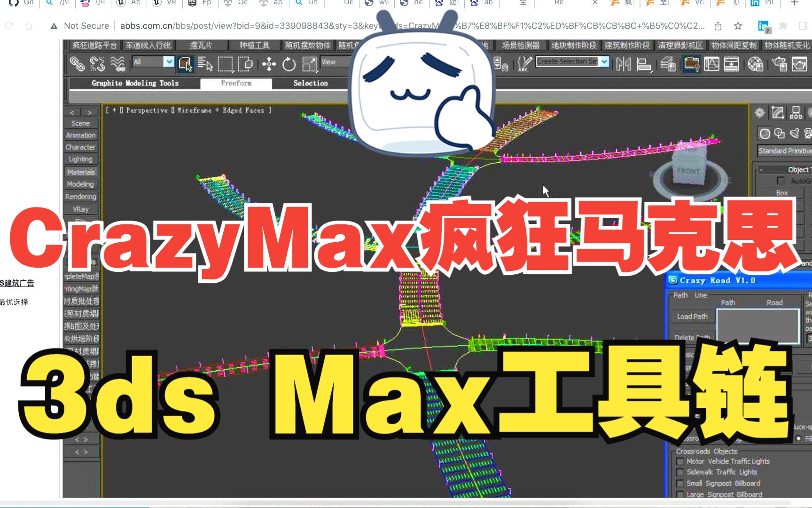Enable Small Signpost Billboard checkbox
The height and width of the screenshot is (508, 812).
[x=680, y=484]
